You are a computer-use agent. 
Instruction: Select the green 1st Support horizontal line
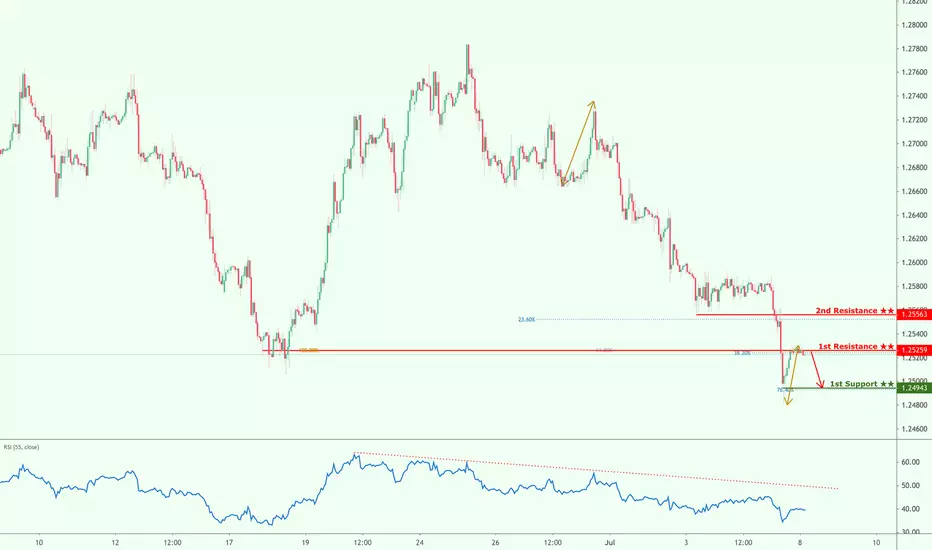[840, 388]
